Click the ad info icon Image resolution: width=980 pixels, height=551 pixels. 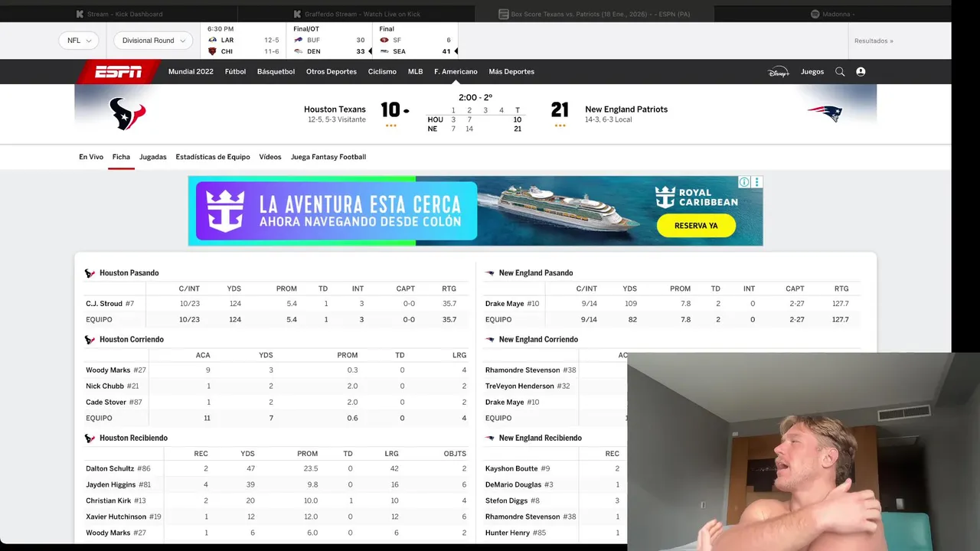744,182
